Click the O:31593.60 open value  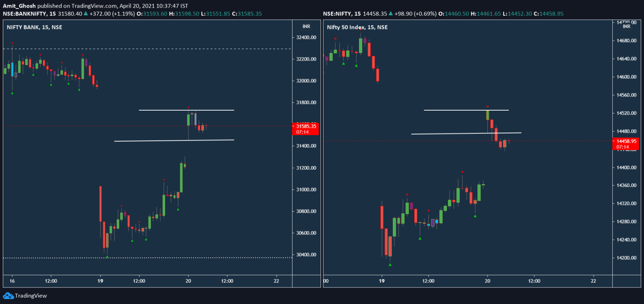(152, 14)
